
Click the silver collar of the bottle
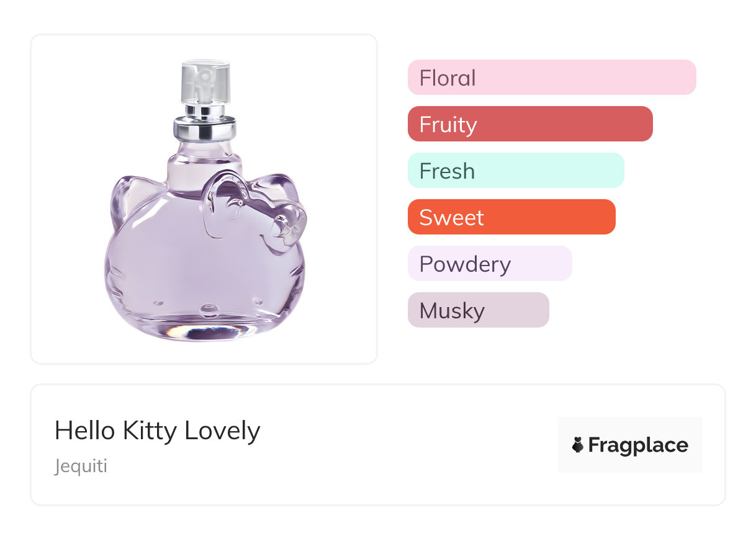[204, 129]
